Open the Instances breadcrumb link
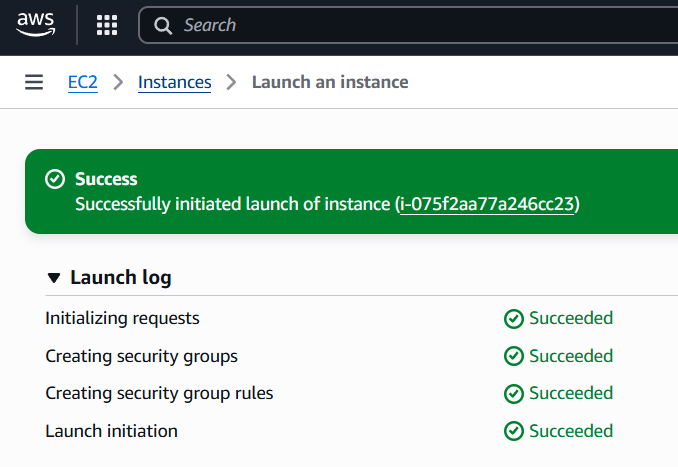Viewport: 678px width, 467px height. tap(175, 82)
